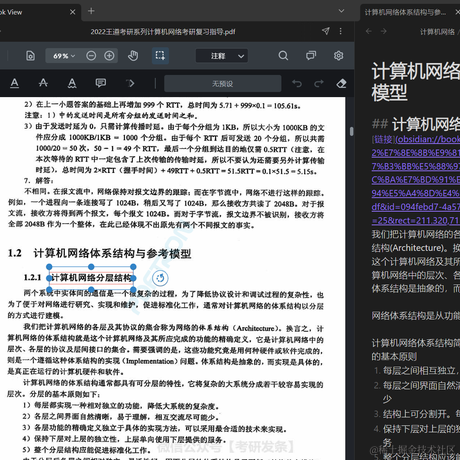Open the PDF search magnifier
The height and width of the screenshot is (460, 460).
click(x=283, y=55)
